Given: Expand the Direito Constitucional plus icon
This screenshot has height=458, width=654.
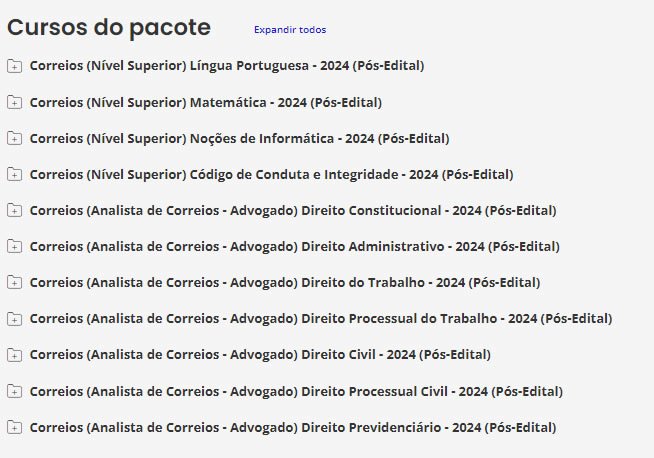Looking at the screenshot, I should point(14,210).
